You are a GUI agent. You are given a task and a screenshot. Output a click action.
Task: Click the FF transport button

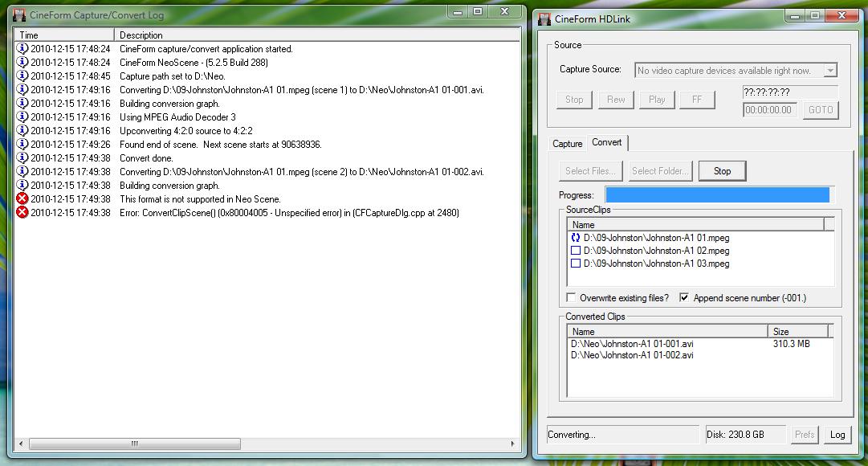point(697,100)
